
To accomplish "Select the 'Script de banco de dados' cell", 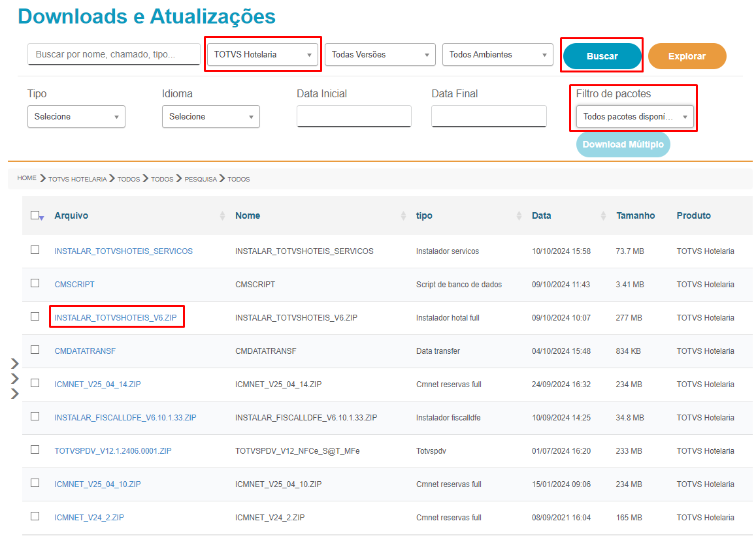I will [x=459, y=285].
